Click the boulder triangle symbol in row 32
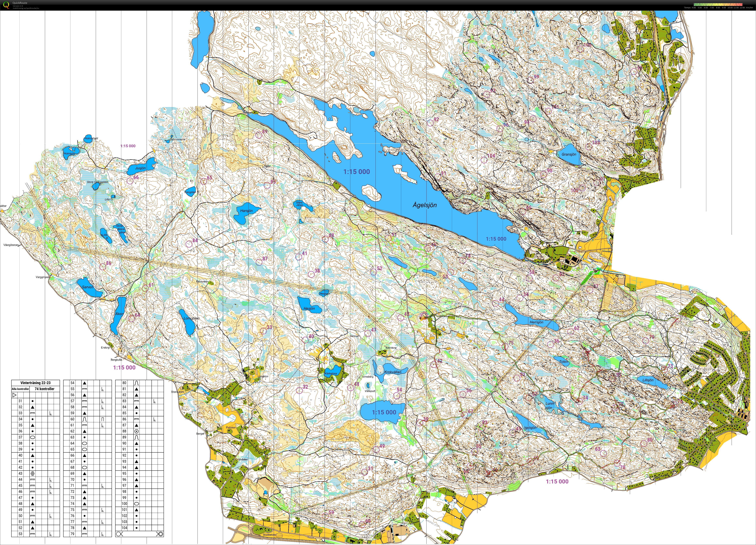 (33, 407)
